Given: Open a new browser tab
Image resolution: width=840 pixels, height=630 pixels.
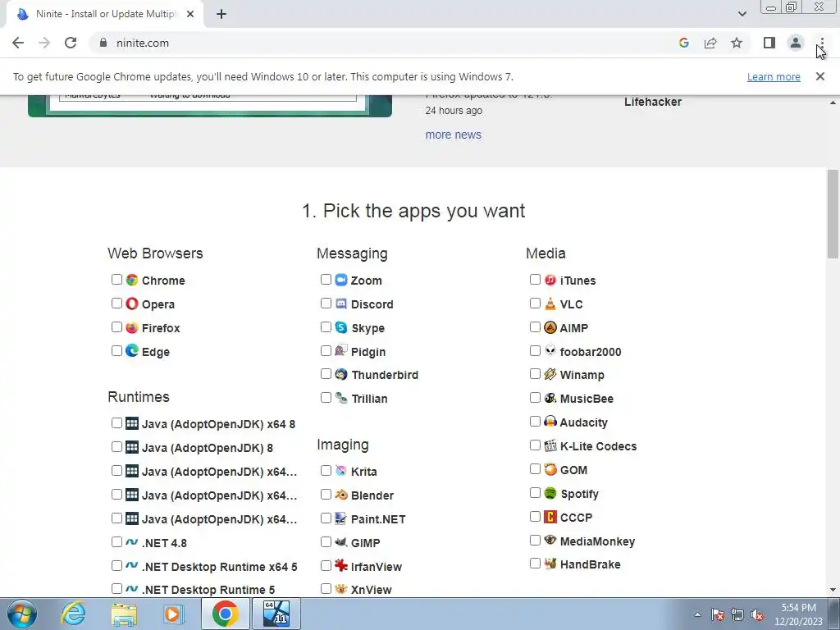Looking at the screenshot, I should click(221, 15).
